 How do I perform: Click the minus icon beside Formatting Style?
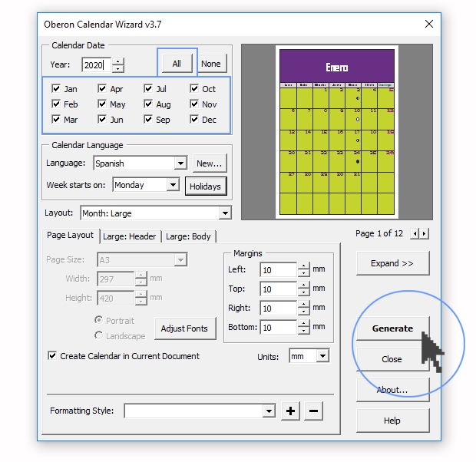point(313,411)
